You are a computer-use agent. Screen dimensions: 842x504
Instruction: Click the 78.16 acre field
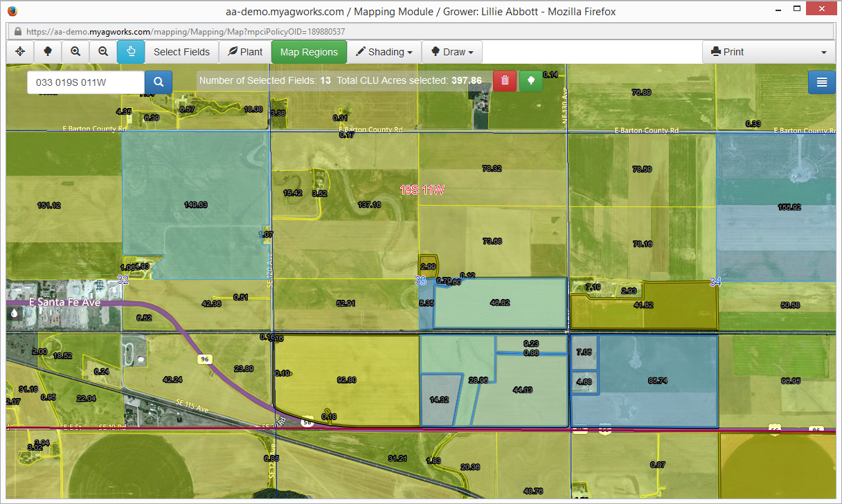coord(642,244)
